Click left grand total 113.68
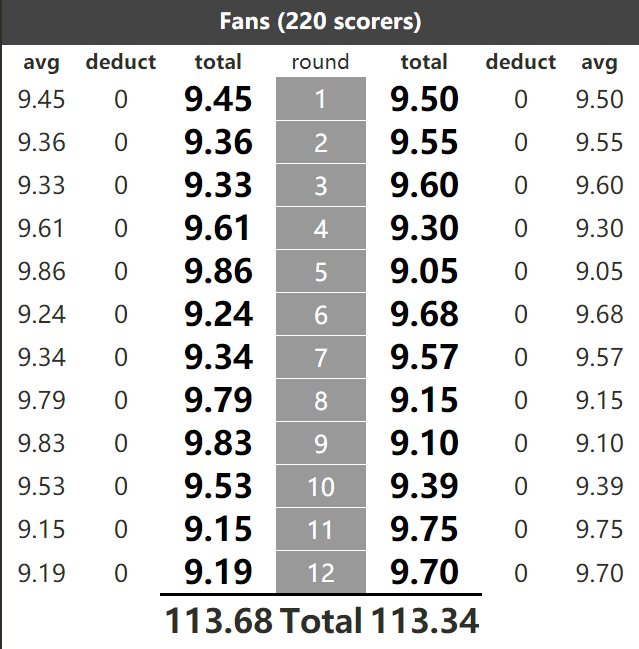 pyautogui.click(x=219, y=620)
